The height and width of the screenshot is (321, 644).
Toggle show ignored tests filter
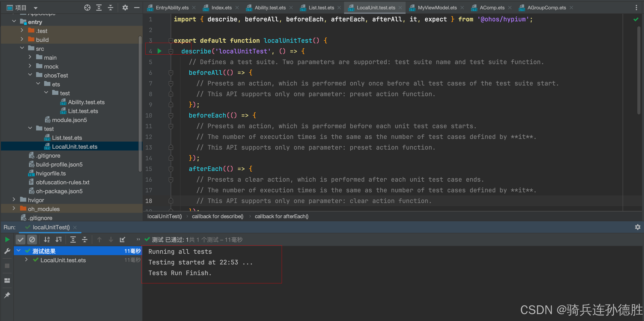click(32, 240)
